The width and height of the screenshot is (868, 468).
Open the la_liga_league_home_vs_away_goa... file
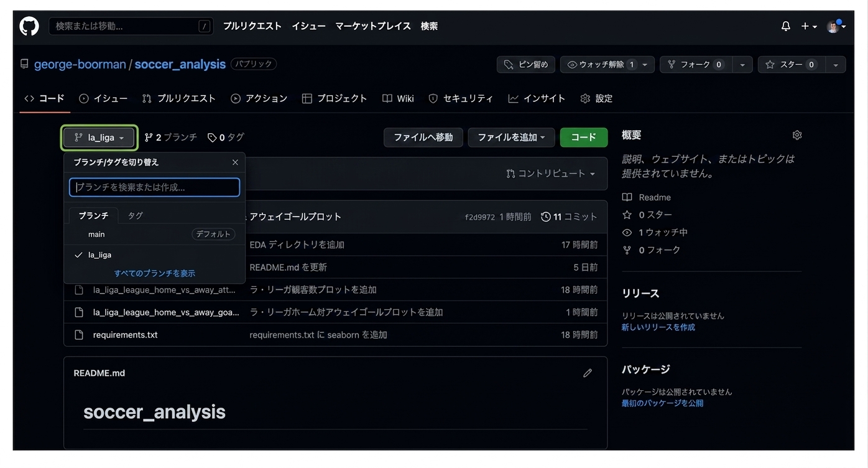click(166, 312)
